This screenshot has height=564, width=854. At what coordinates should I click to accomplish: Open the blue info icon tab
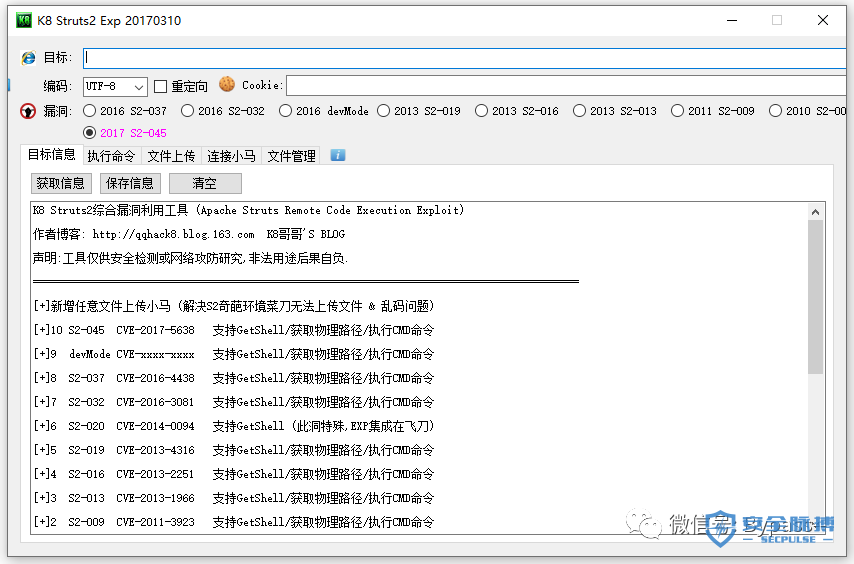tap(338, 156)
